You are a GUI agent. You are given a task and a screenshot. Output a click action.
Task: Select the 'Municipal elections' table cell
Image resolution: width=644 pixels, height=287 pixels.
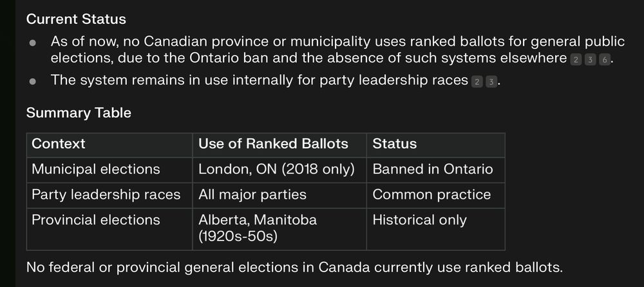coord(96,169)
